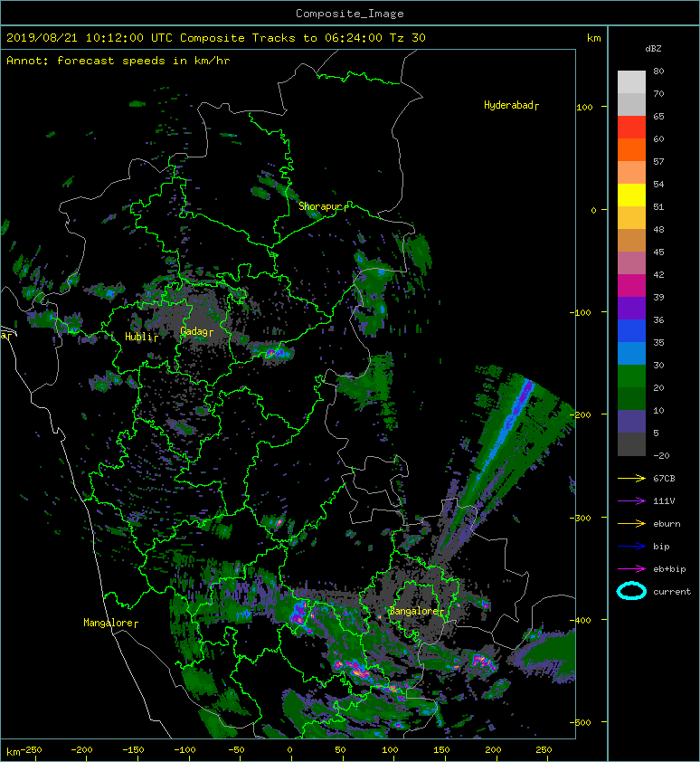Click the magenta eb+bip arrow icon

631,569
